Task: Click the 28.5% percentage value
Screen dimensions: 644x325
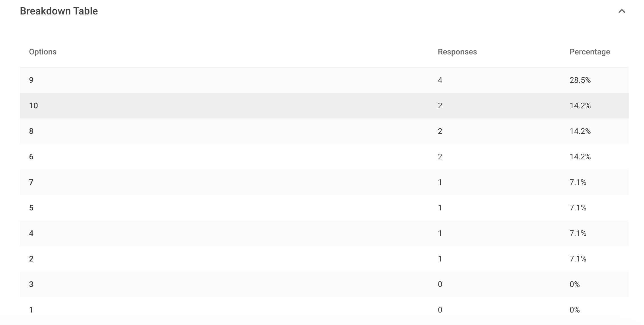Action: point(580,80)
